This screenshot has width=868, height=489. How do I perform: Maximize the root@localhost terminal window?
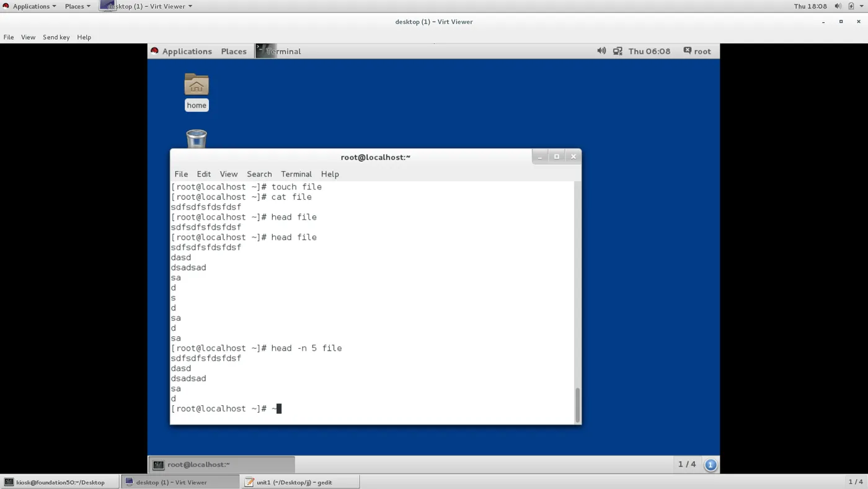click(557, 157)
